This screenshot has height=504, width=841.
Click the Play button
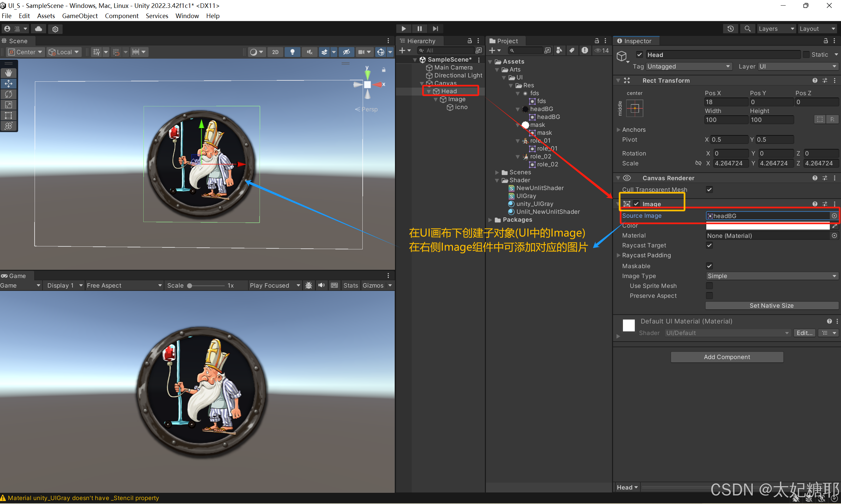(x=404, y=29)
